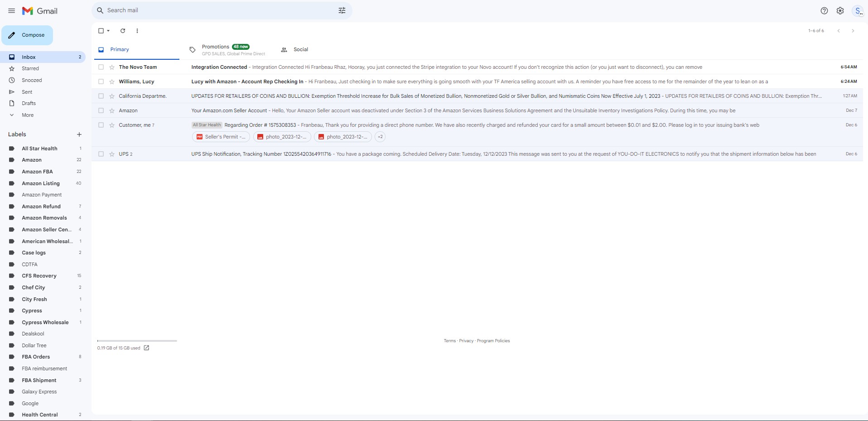Viewport: 868px width, 421px height.
Task: Open the Seller's Permit PDF attachment
Action: pyautogui.click(x=221, y=137)
